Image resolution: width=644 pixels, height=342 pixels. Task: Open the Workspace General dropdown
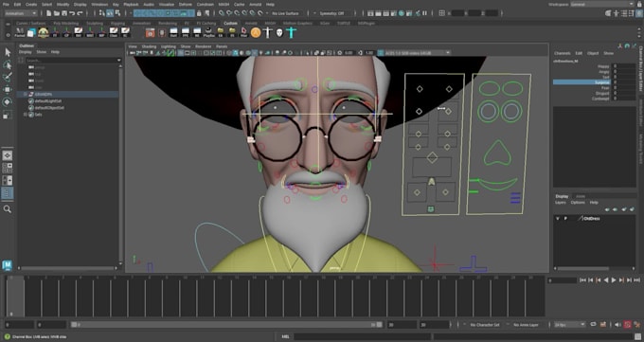pos(602,4)
